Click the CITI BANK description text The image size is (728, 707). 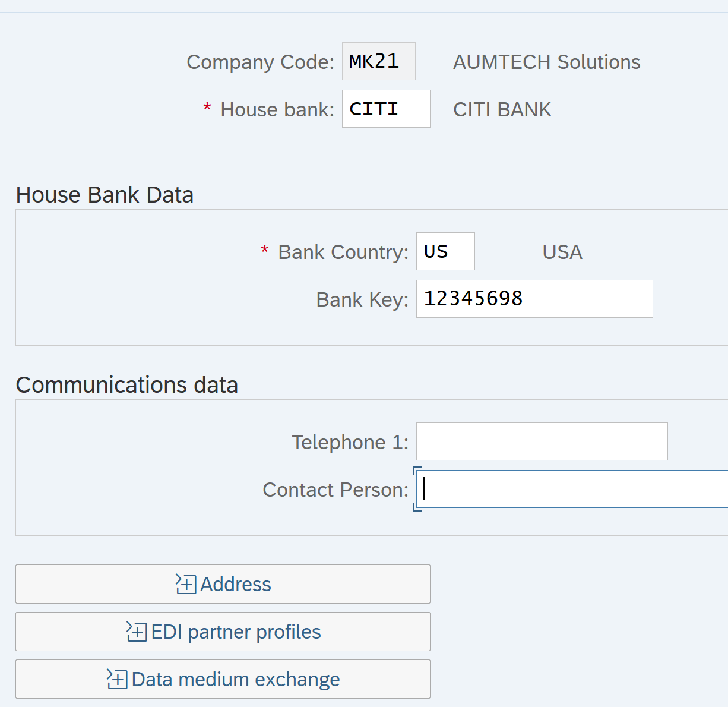502,109
